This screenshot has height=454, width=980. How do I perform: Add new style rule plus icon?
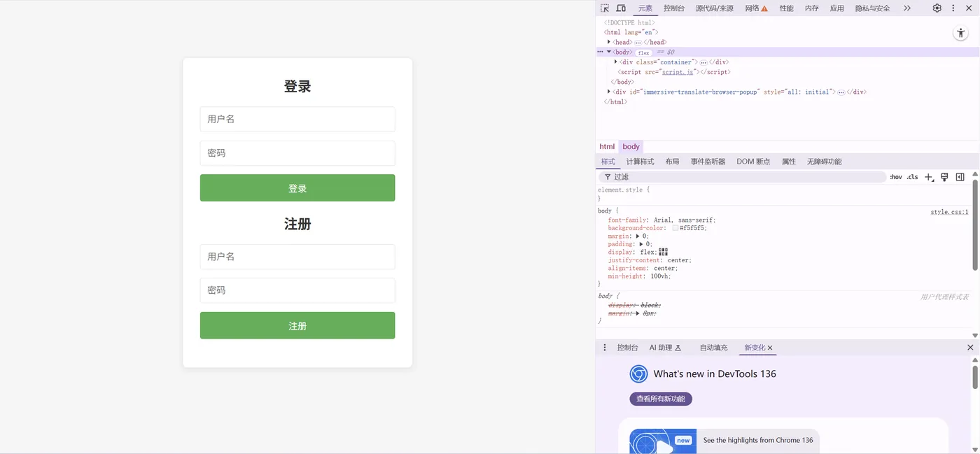pos(929,177)
